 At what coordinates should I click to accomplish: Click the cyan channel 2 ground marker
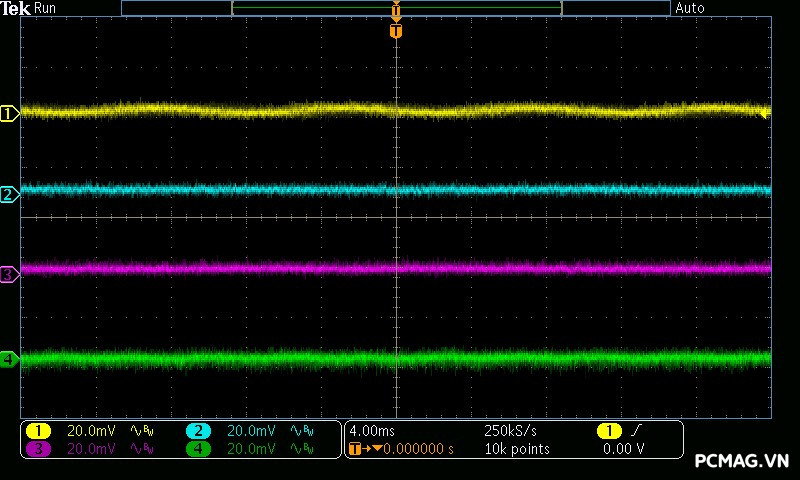(10, 194)
